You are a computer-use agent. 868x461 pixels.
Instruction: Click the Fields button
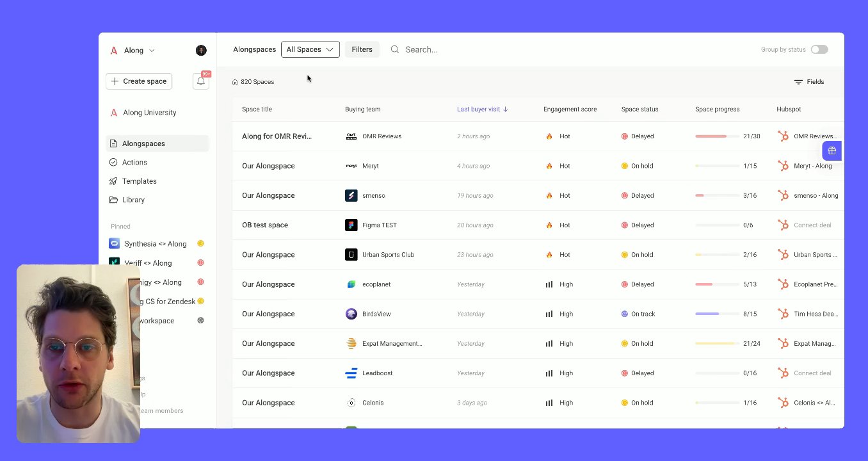click(809, 82)
